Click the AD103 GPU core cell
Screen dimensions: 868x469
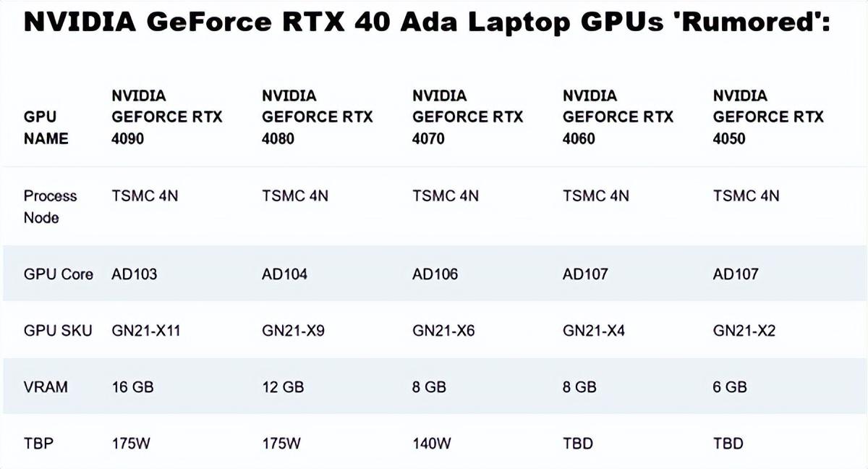click(134, 274)
